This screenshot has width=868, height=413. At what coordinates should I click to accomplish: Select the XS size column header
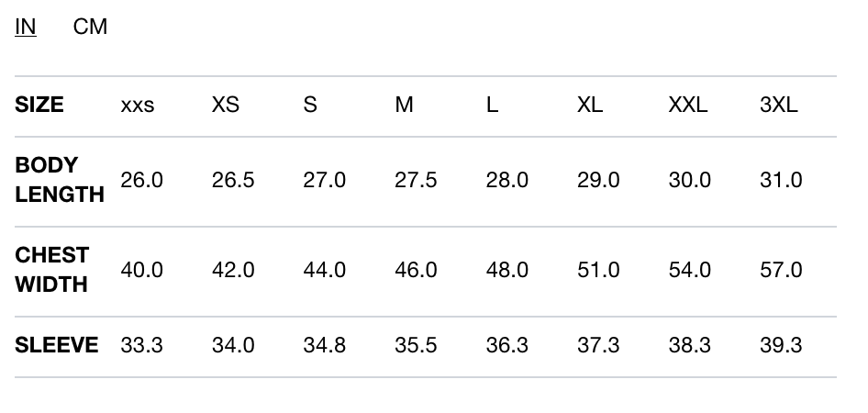(226, 105)
